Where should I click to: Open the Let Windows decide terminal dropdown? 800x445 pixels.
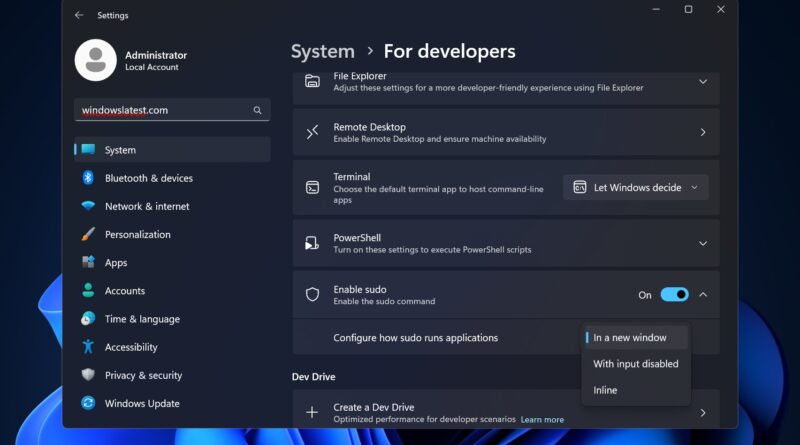[636, 187]
